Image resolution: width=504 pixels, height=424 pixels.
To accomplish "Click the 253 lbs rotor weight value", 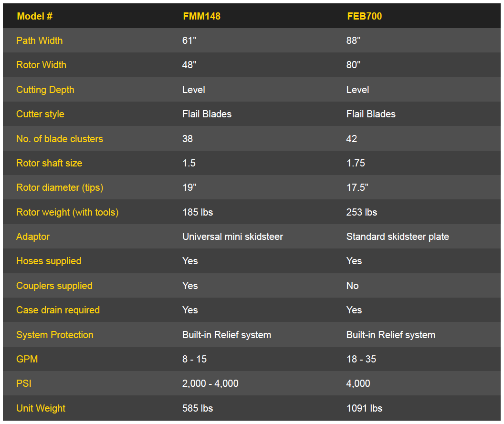I will point(362,212).
